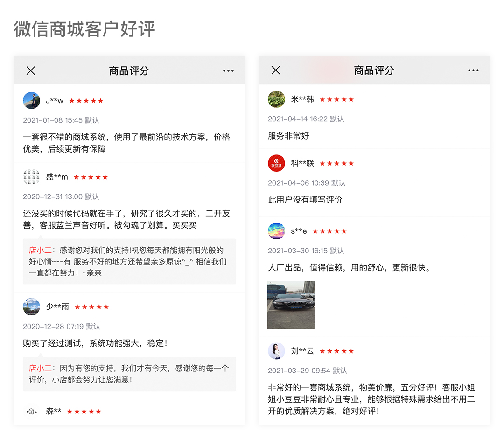This screenshot has width=504, height=434.
Task: Open the car photo in s**e review
Action: (291, 305)
